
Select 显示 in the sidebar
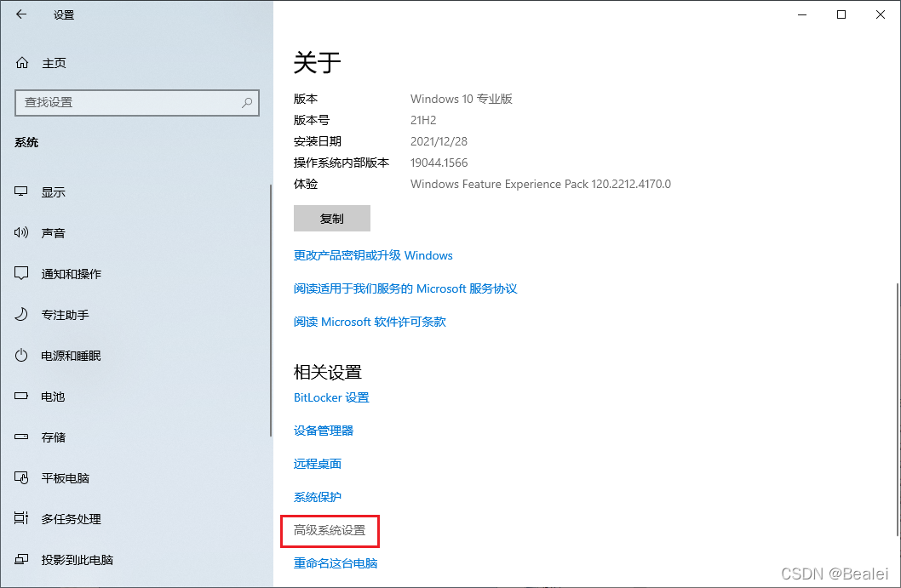click(x=54, y=192)
